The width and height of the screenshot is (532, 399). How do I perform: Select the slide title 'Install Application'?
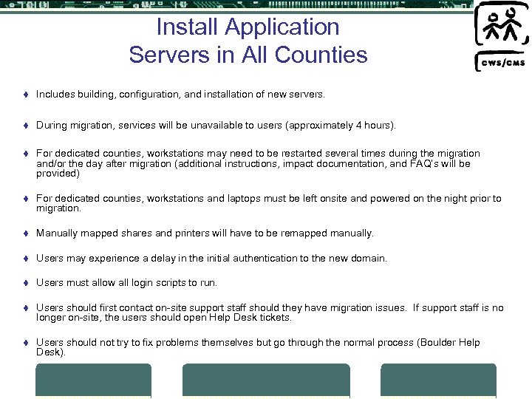248,27
